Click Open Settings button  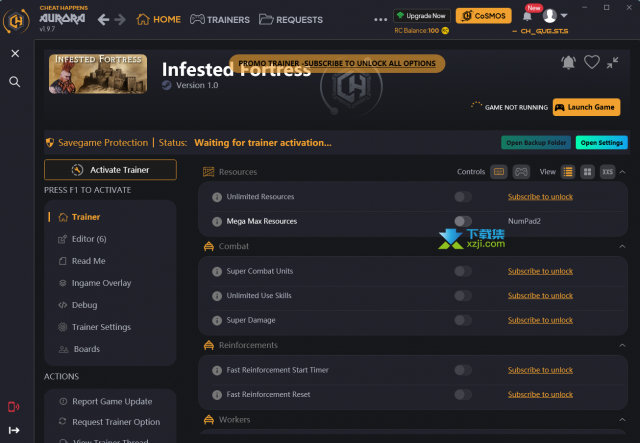coord(602,142)
